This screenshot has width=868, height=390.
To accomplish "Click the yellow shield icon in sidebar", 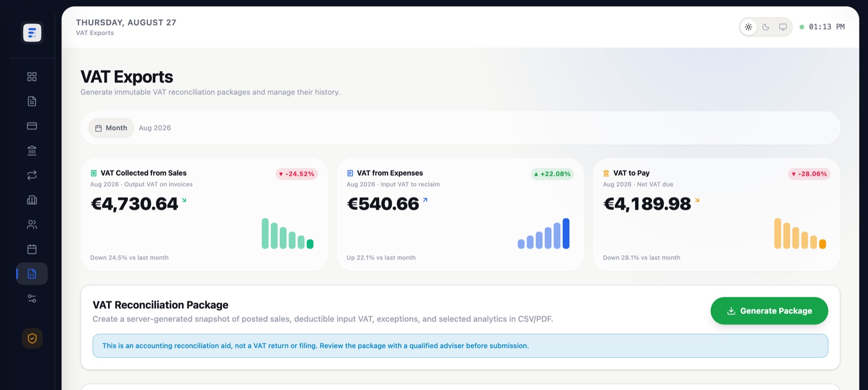I will pyautogui.click(x=32, y=338).
